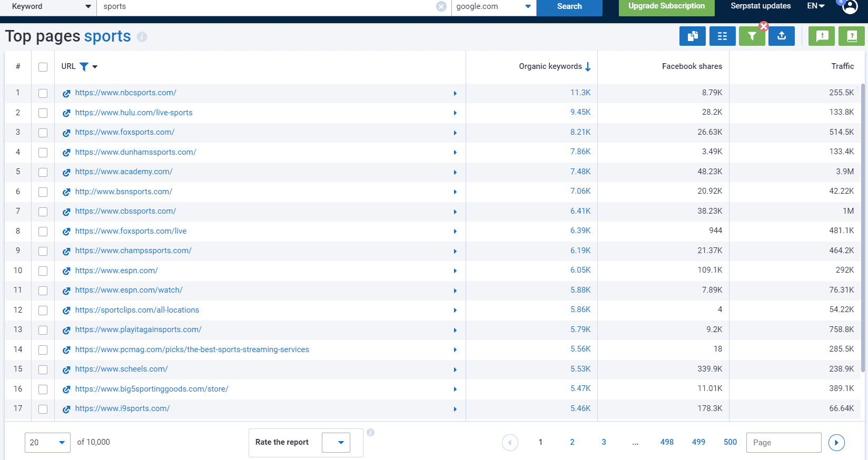Check the box for pcmag.com row
This screenshot has height=460, width=868.
(x=43, y=350)
